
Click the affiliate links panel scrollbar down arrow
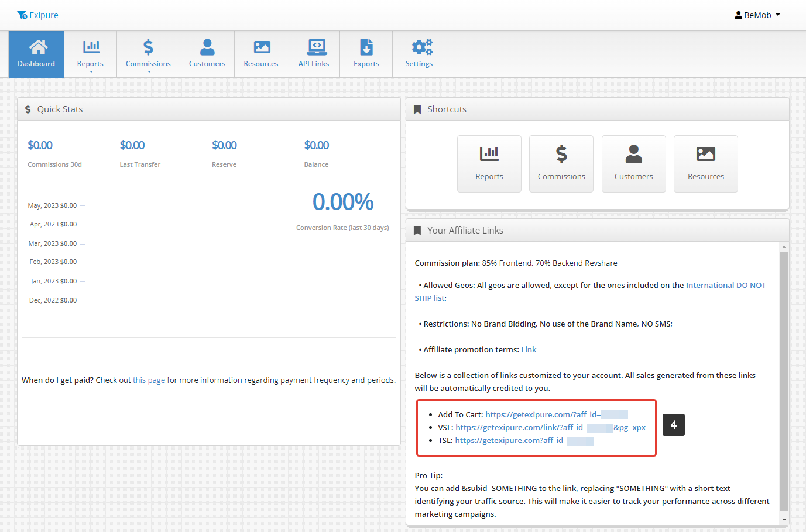tap(784, 520)
